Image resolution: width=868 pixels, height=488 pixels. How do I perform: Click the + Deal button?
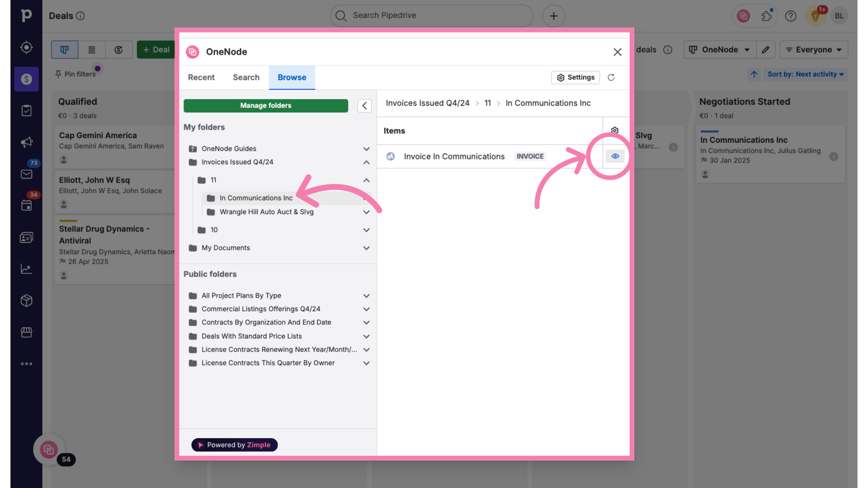156,50
